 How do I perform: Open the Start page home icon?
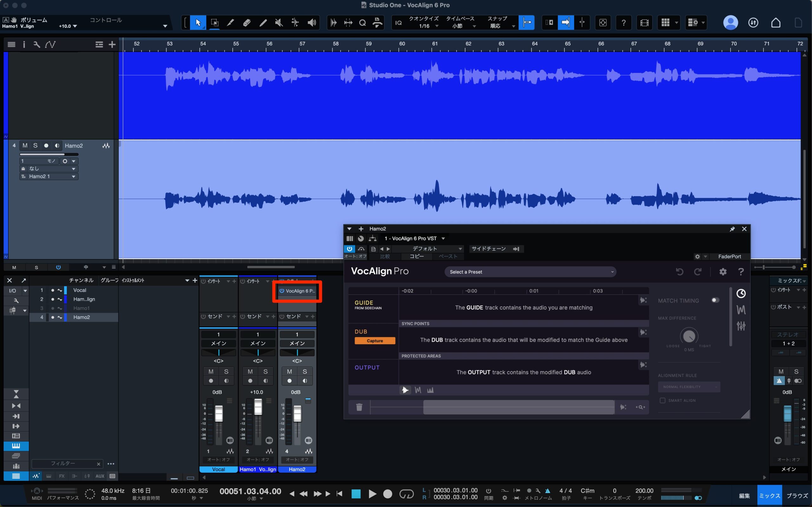(776, 23)
